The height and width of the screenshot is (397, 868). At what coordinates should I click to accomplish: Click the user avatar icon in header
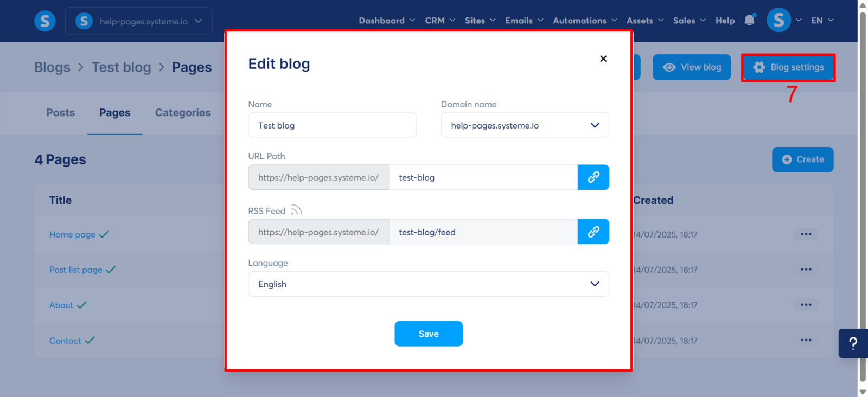click(778, 20)
